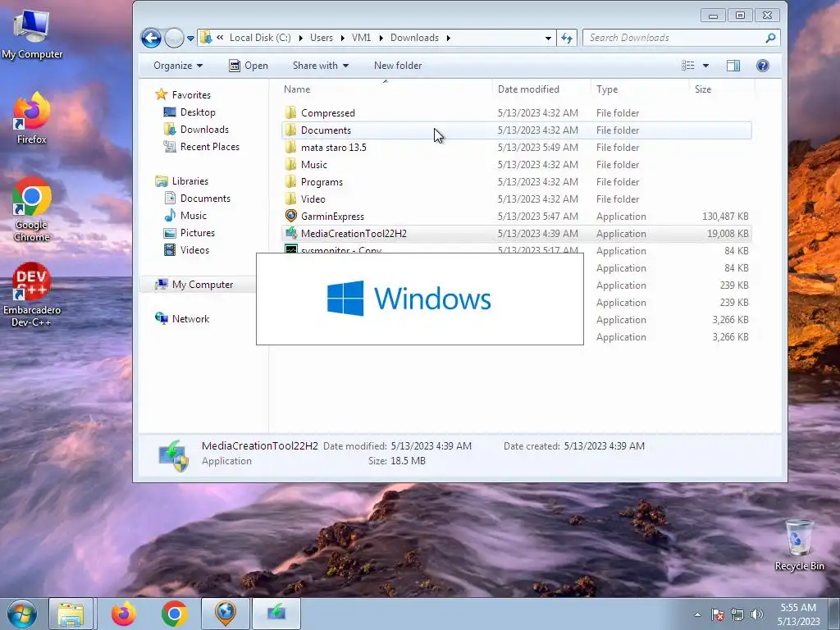Sort by the Type column header
The width and height of the screenshot is (840, 630).
coord(640,89)
